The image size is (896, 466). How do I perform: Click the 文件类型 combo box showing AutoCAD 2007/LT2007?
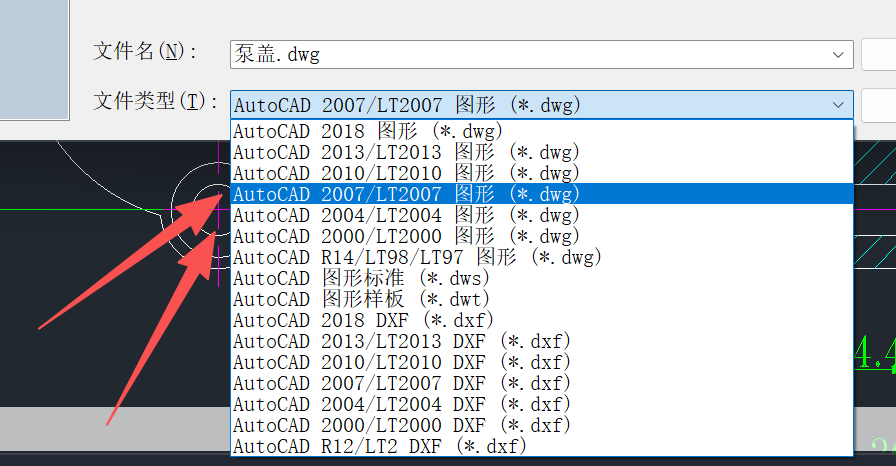(x=542, y=105)
